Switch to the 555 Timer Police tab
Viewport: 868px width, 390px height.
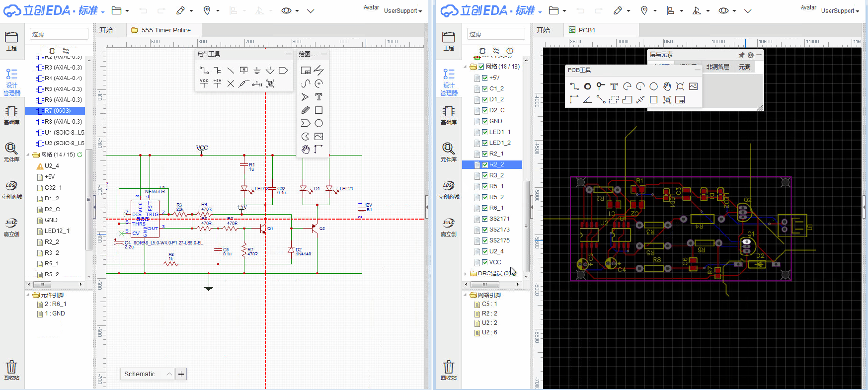coord(165,30)
